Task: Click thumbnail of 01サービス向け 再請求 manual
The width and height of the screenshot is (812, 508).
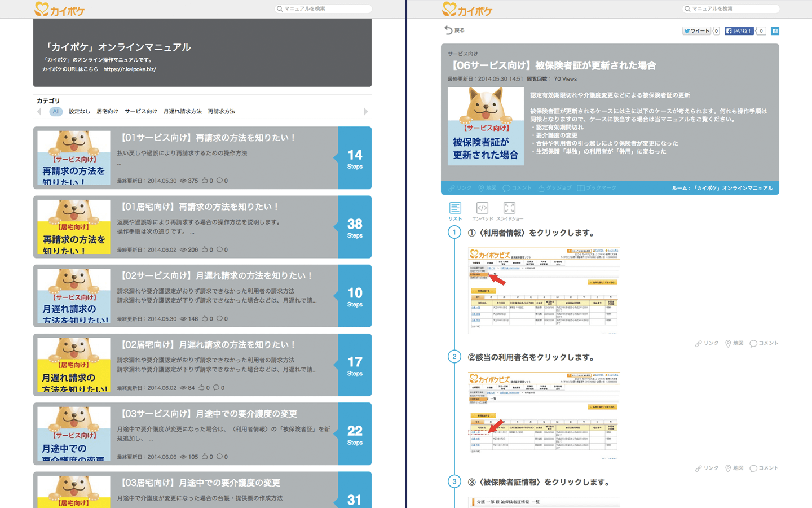Action: (x=74, y=158)
